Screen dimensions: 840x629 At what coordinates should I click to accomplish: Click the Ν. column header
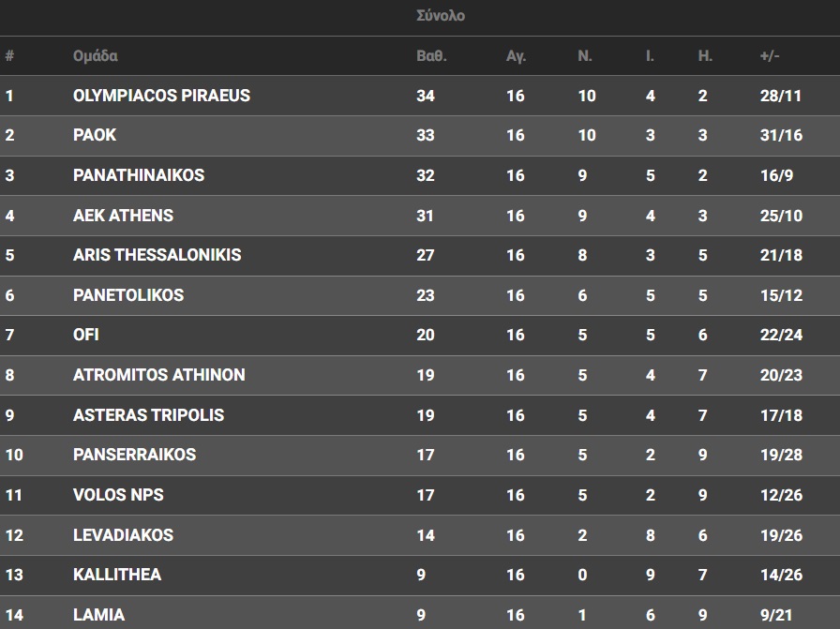[x=585, y=56]
